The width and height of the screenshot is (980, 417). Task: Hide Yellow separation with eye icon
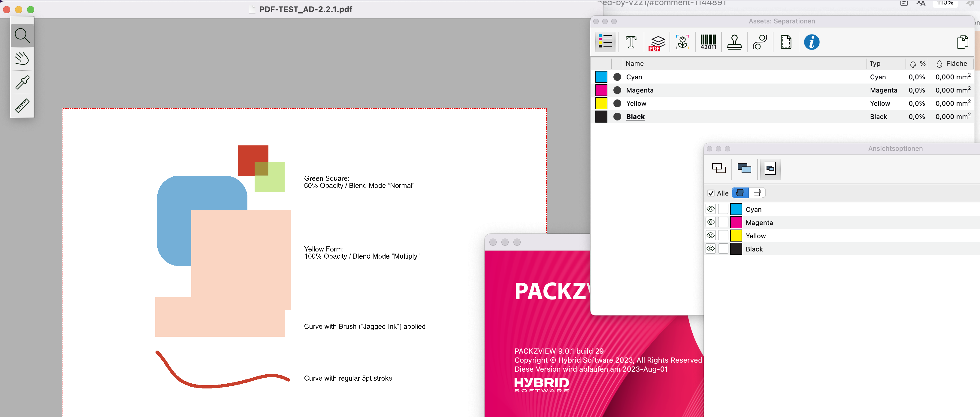coord(710,236)
